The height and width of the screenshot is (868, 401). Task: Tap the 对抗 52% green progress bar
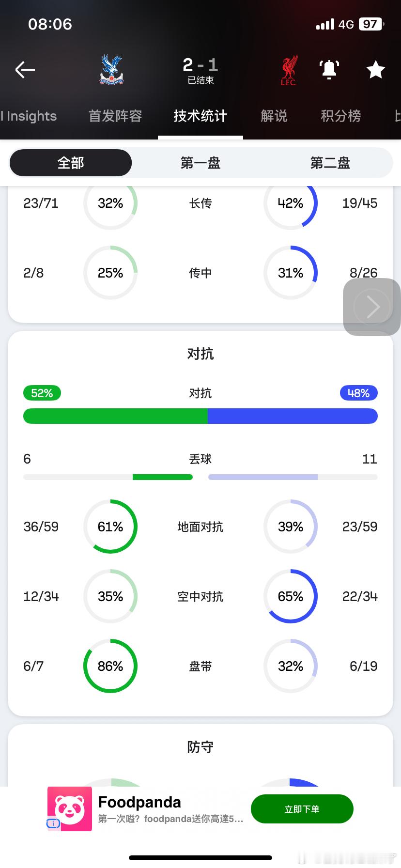tap(115, 416)
